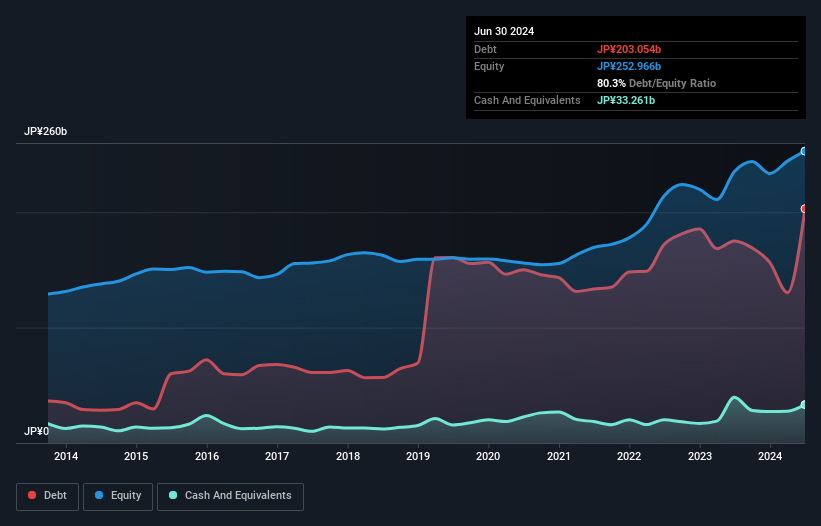This screenshot has width=821, height=526.
Task: Toggle the Equity series in the legend
Action: coord(118,496)
